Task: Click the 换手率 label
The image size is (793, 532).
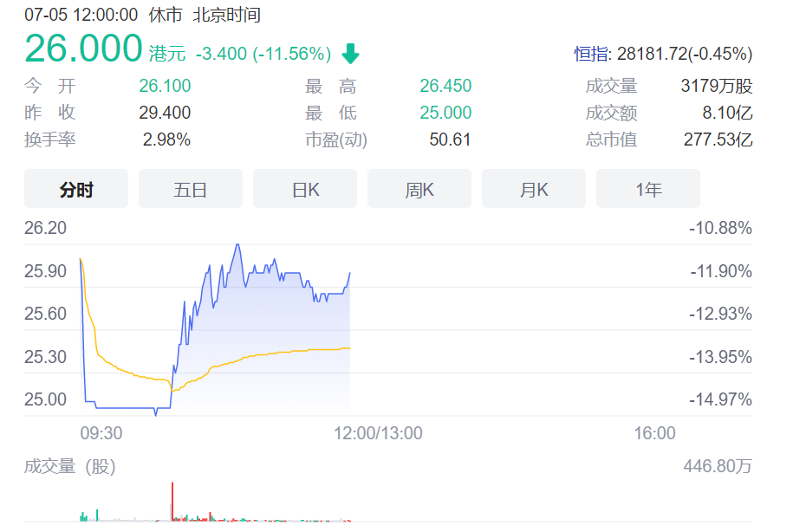Action: point(50,139)
